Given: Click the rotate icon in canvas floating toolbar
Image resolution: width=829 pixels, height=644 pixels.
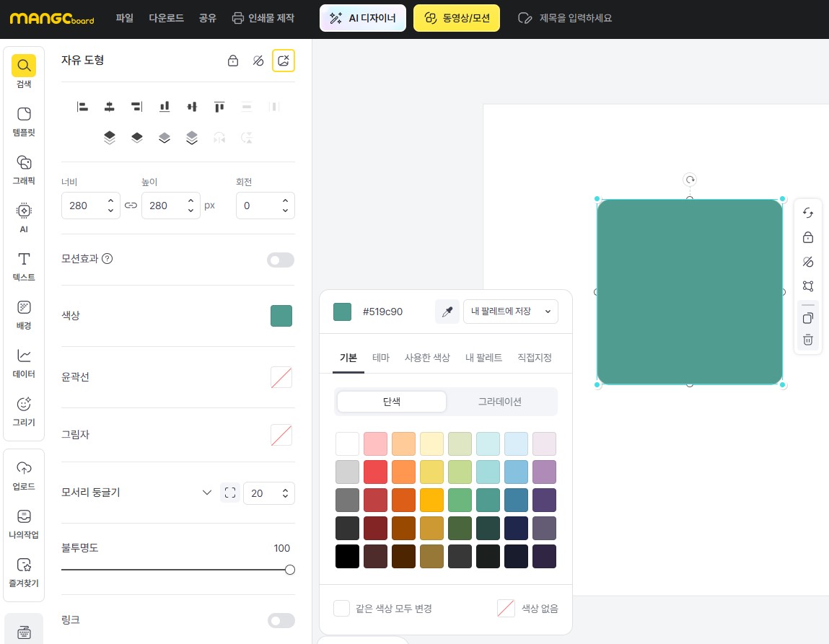Looking at the screenshot, I should click(808, 213).
